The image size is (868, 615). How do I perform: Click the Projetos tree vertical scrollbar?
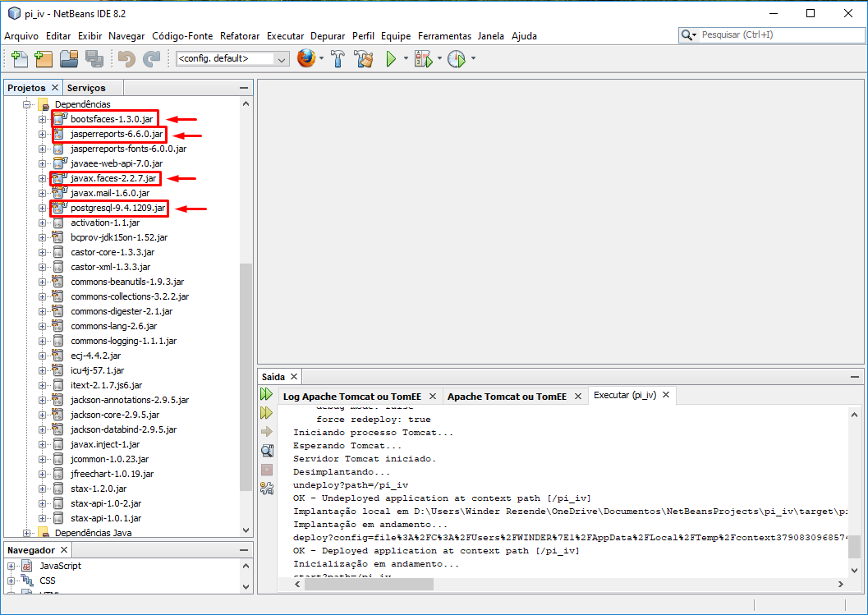(x=246, y=376)
